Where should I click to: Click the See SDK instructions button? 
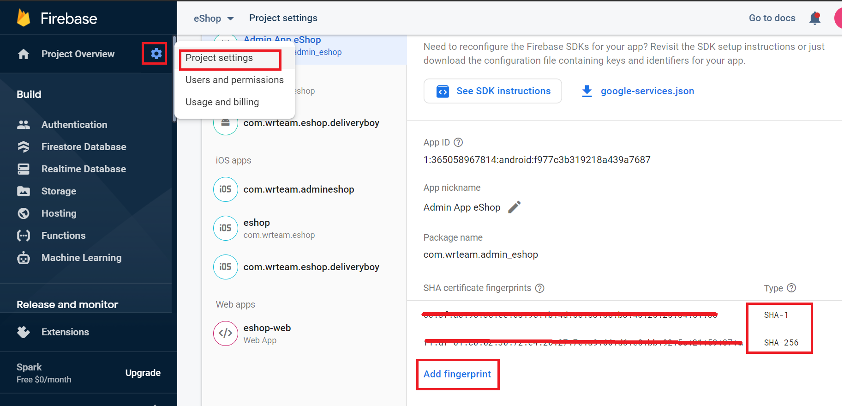coord(492,91)
